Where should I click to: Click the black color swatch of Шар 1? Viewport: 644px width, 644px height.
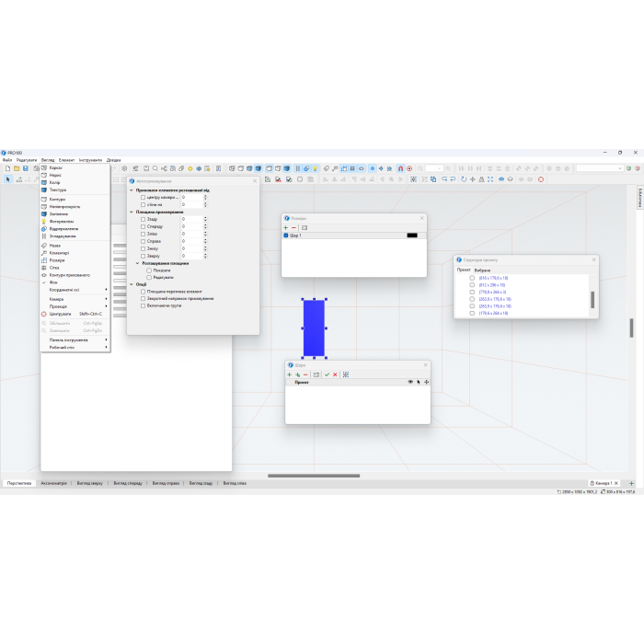(412, 236)
